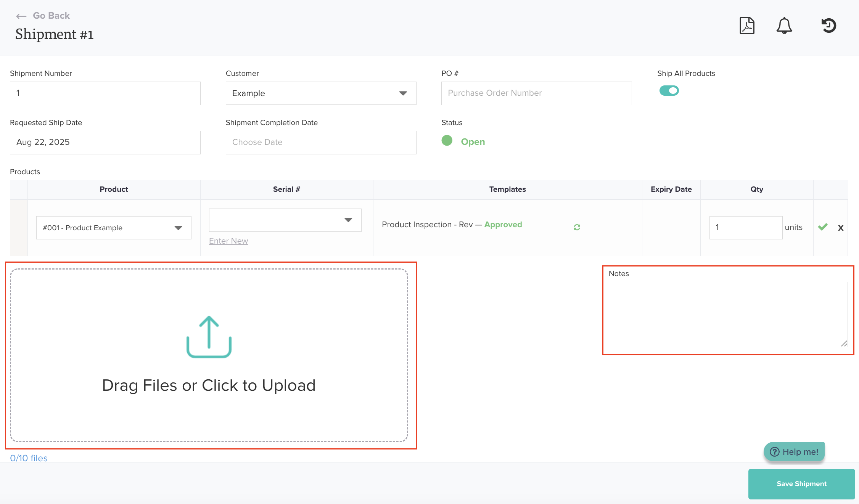This screenshot has width=859, height=504.
Task: View the shipment history icon
Action: pos(828,26)
